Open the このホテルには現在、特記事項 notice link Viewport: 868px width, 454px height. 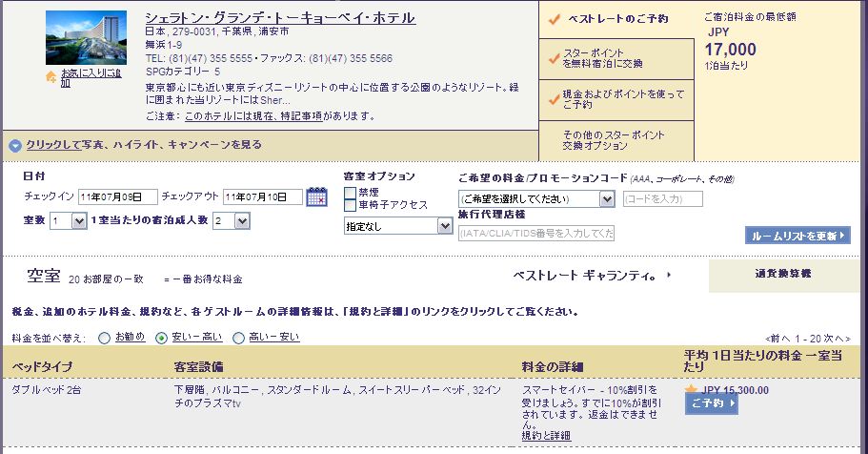[253, 115]
